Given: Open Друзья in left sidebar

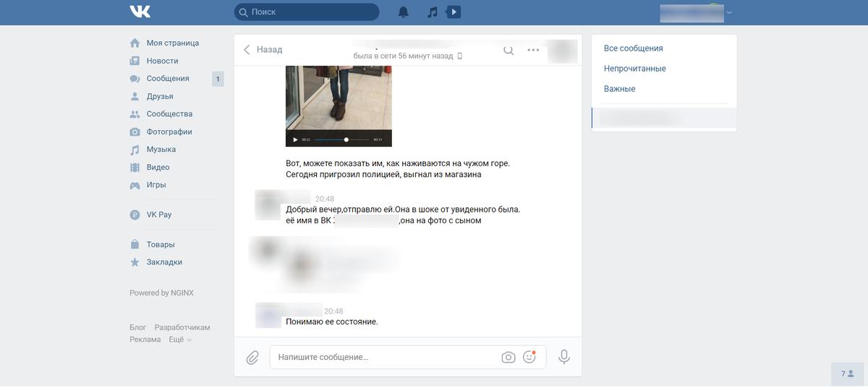Looking at the screenshot, I should click(x=159, y=96).
